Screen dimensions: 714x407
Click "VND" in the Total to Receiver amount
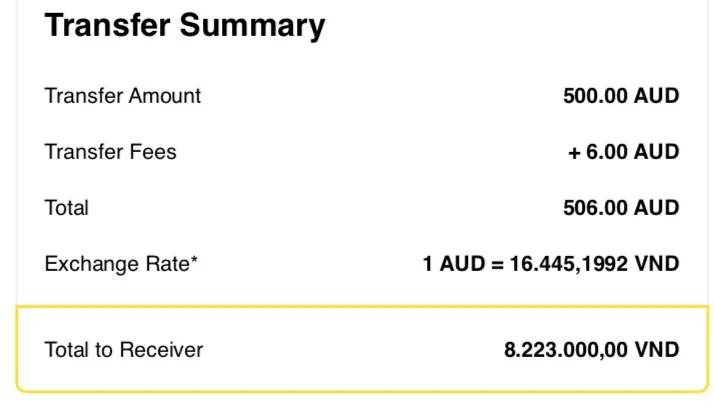[657, 350]
